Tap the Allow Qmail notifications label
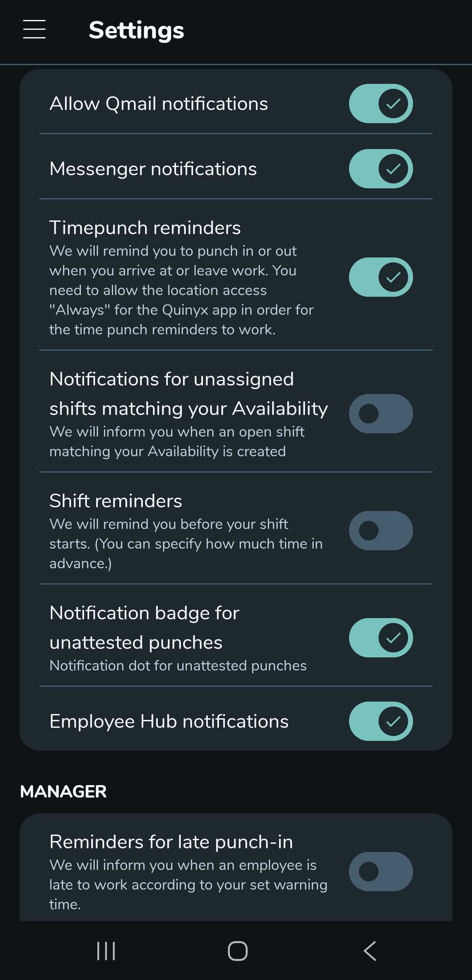 [x=159, y=104]
